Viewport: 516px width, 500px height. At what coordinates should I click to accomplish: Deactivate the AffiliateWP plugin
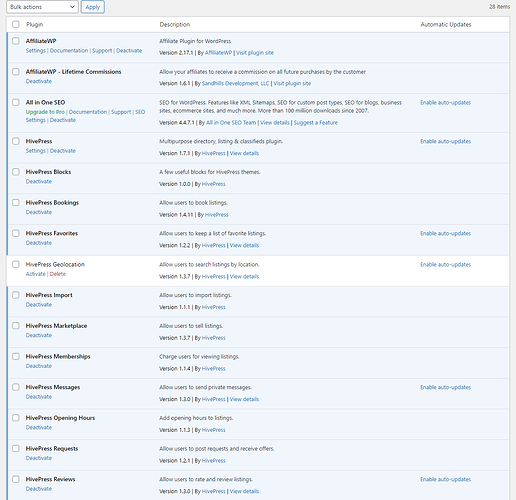(129, 51)
